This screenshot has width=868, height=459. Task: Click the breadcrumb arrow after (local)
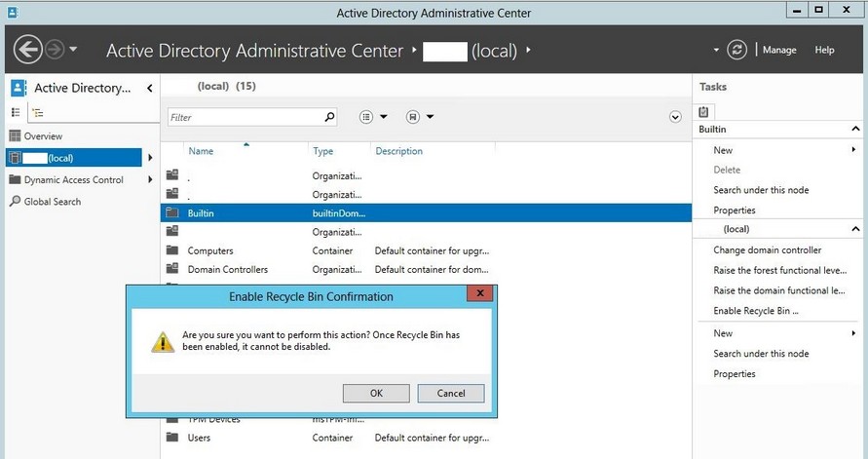(x=528, y=50)
